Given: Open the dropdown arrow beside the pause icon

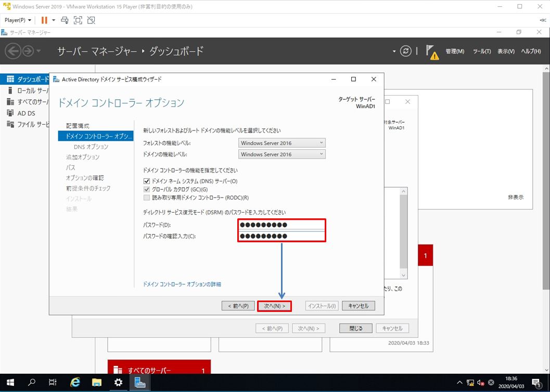Looking at the screenshot, I should coord(54,20).
